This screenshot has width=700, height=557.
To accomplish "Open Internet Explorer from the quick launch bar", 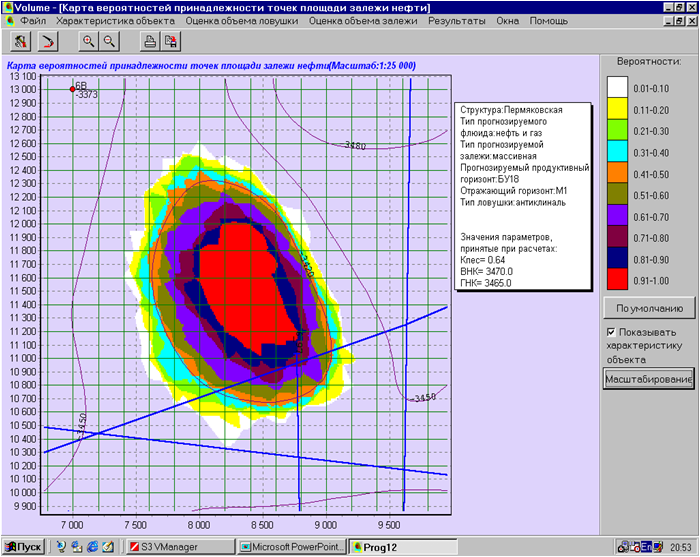I will pos(93,547).
